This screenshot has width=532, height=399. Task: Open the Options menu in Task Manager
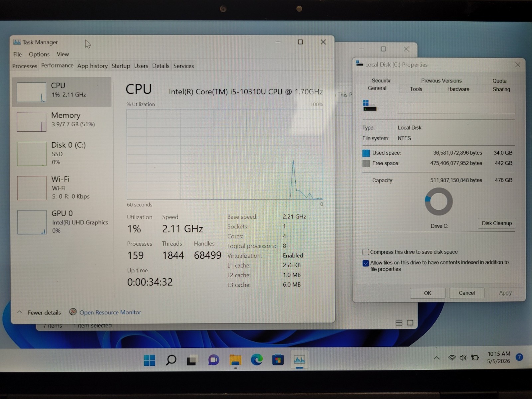[x=39, y=54]
